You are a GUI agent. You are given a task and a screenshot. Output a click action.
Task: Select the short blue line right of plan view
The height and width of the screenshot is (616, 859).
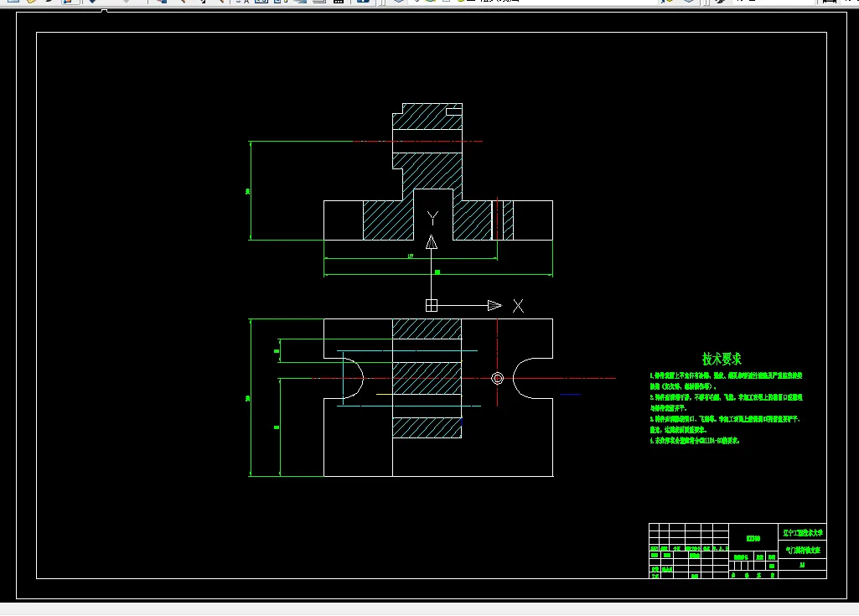click(x=570, y=395)
